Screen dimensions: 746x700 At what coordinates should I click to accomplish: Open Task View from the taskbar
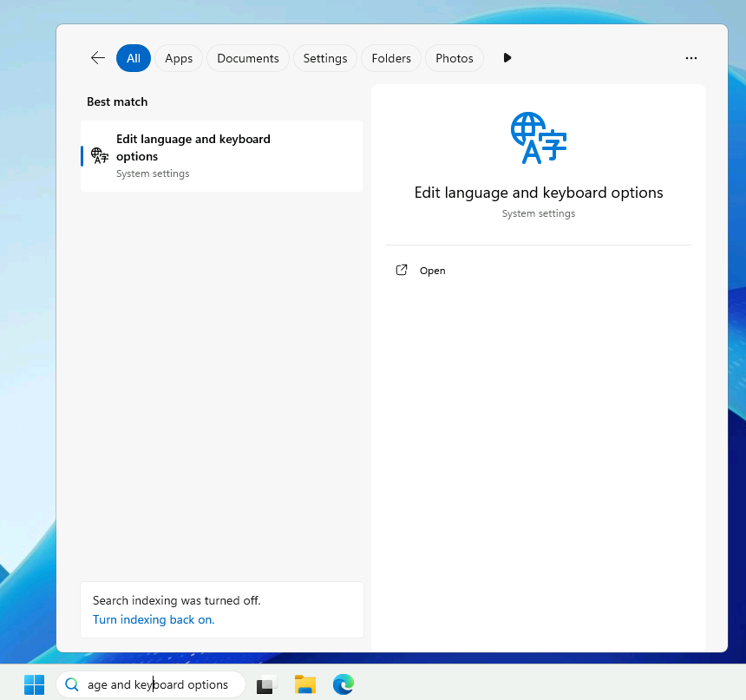coord(266,684)
